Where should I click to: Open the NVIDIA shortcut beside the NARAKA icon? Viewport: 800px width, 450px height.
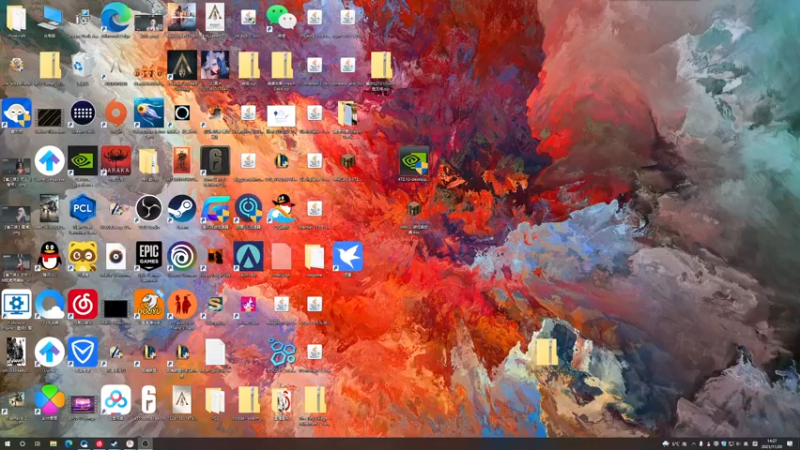(x=83, y=161)
